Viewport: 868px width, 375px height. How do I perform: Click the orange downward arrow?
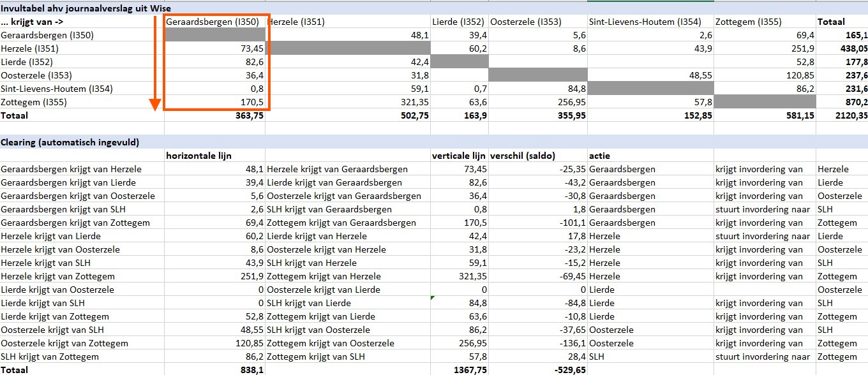pyautogui.click(x=154, y=64)
